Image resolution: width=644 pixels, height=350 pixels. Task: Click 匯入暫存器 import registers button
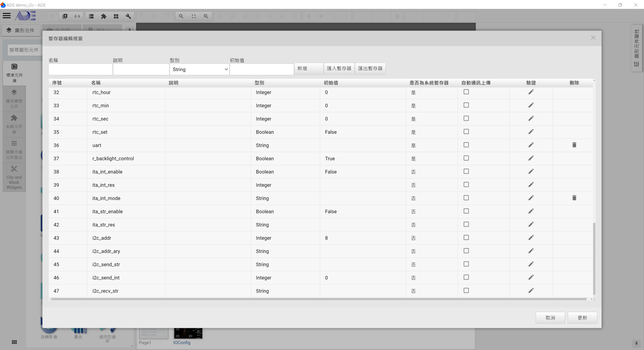[339, 69]
